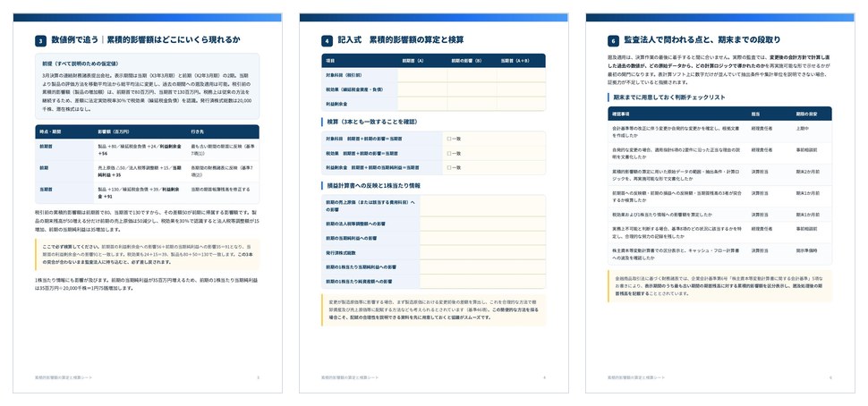Click the 前提（すべて説明のための仮定値） box title
Screen dimensions: 868x406
click(x=81, y=63)
